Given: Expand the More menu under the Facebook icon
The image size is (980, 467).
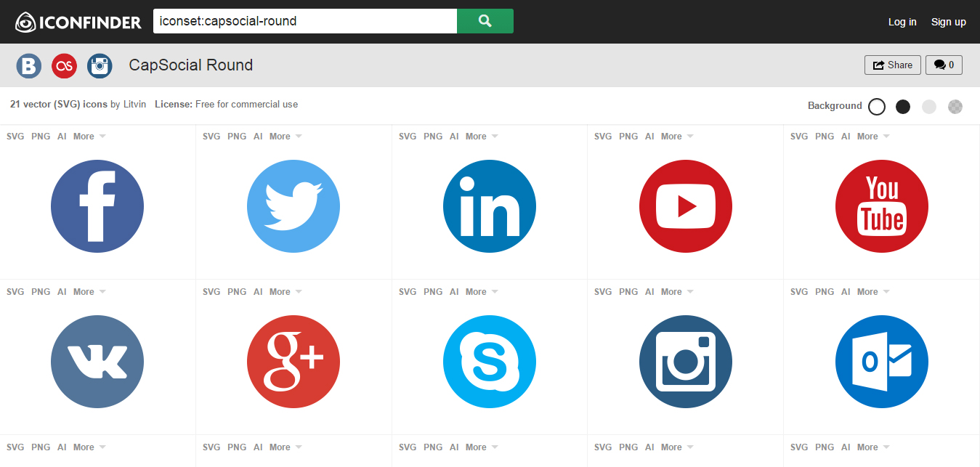Looking at the screenshot, I should click(x=84, y=136).
